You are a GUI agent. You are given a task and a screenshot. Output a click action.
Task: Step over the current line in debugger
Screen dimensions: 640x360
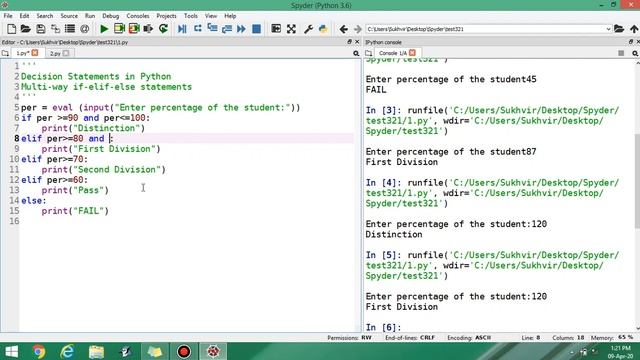pyautogui.click(x=198, y=29)
